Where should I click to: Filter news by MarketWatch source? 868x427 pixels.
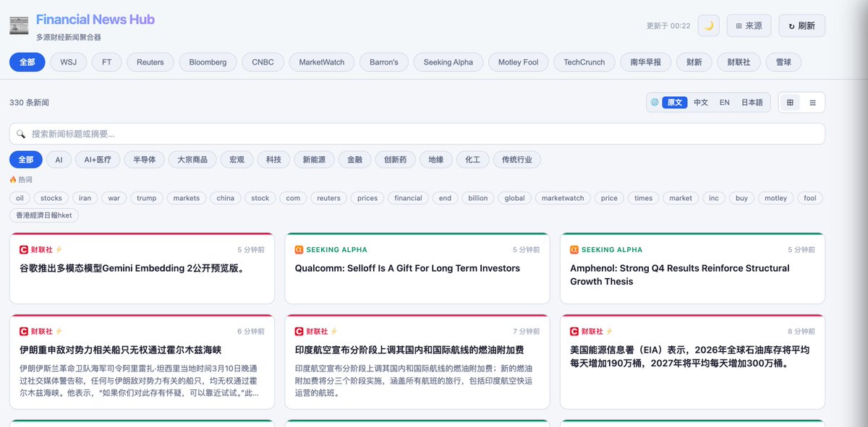pyautogui.click(x=322, y=62)
